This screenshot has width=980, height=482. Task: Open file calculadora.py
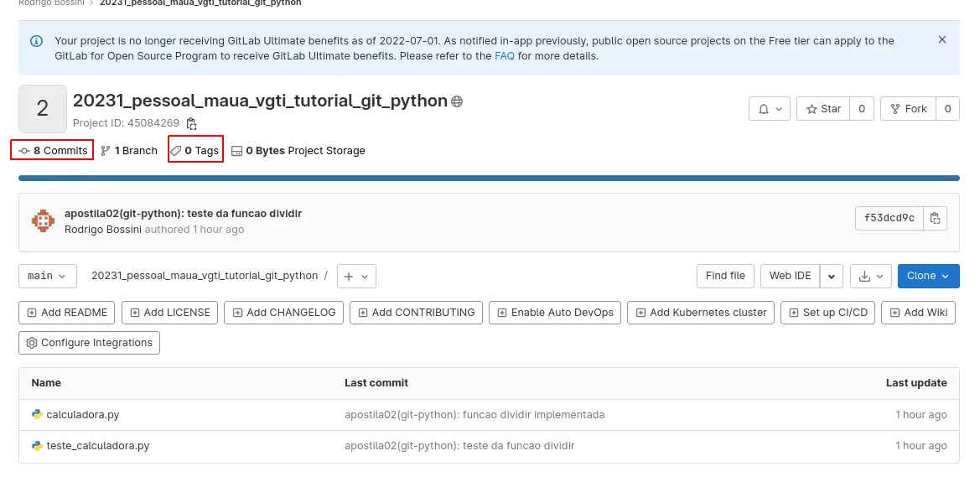click(x=82, y=414)
